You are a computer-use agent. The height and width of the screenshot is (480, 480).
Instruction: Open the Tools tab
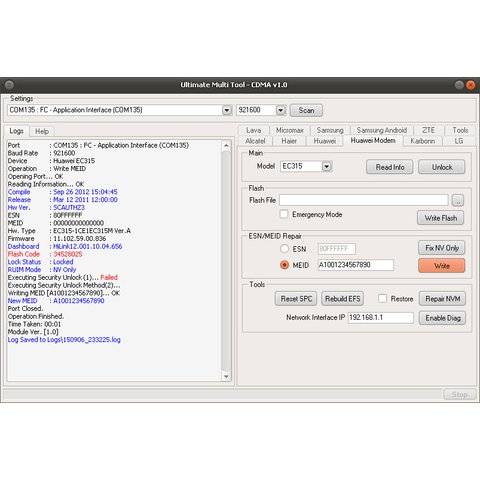tap(460, 130)
